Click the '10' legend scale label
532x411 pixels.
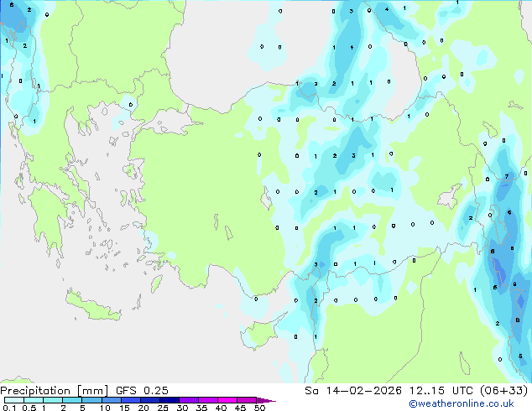(x=105, y=408)
